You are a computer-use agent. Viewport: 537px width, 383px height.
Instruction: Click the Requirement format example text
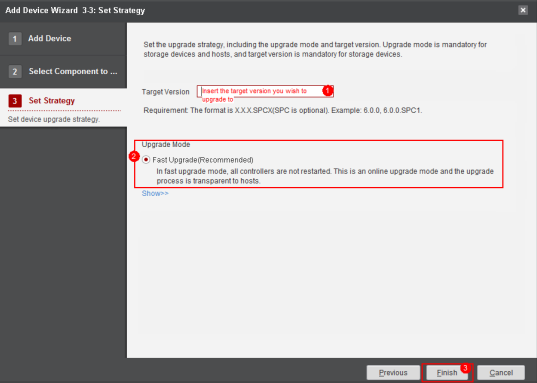pos(283,111)
